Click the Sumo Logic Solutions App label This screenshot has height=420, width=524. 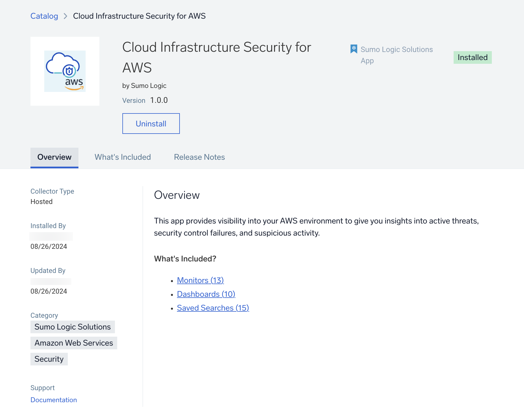396,55
